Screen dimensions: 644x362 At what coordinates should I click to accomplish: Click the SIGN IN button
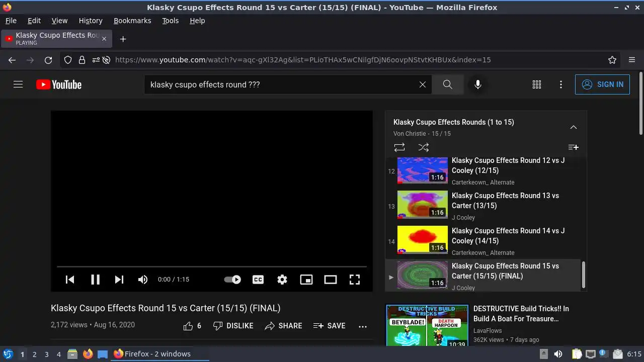[x=602, y=84]
